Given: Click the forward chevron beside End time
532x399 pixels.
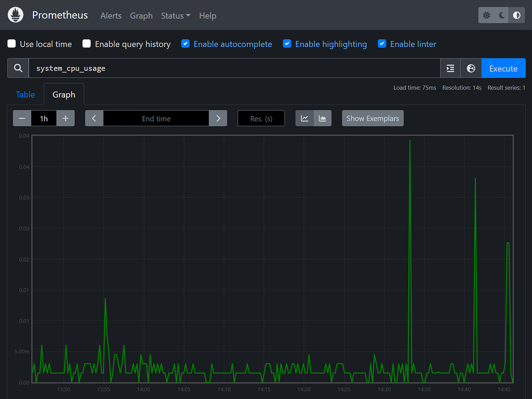Looking at the screenshot, I should click(218, 118).
